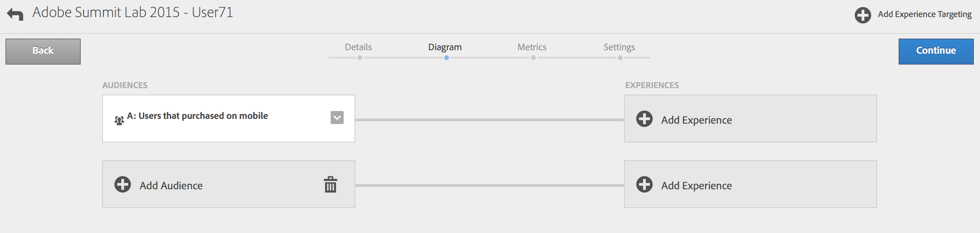The image size is (980, 233).
Task: Click the people icon on audience A
Action: coord(119,121)
